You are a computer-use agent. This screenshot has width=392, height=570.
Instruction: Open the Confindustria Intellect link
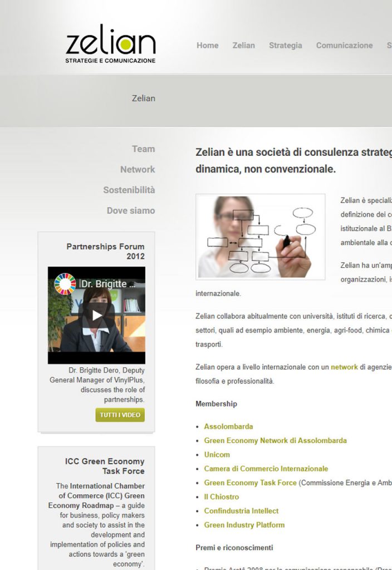[x=241, y=511]
